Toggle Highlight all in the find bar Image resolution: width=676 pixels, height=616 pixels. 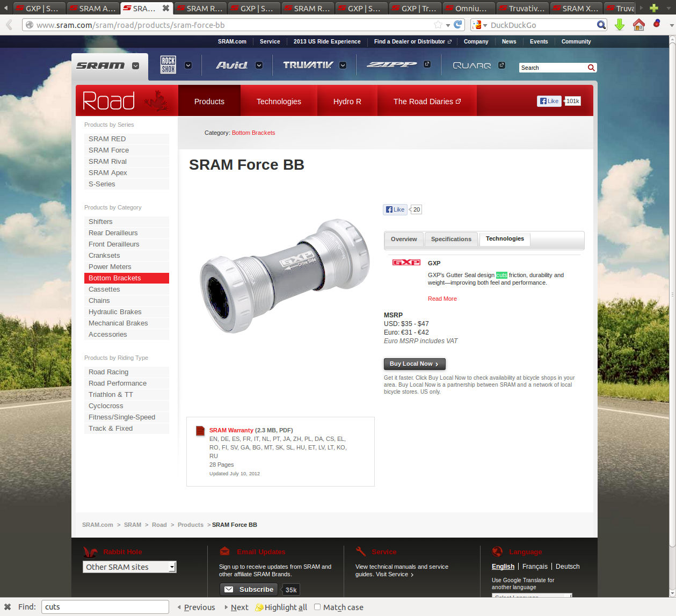tap(281, 607)
